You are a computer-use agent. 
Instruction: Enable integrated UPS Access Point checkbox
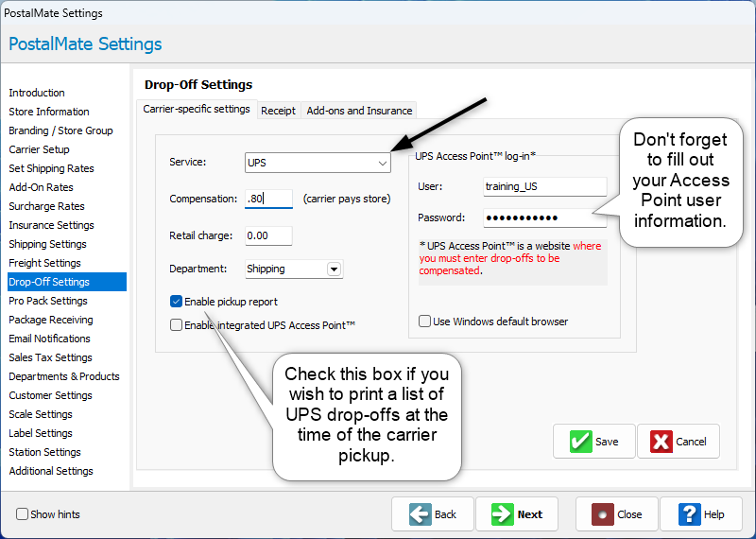tap(176, 324)
